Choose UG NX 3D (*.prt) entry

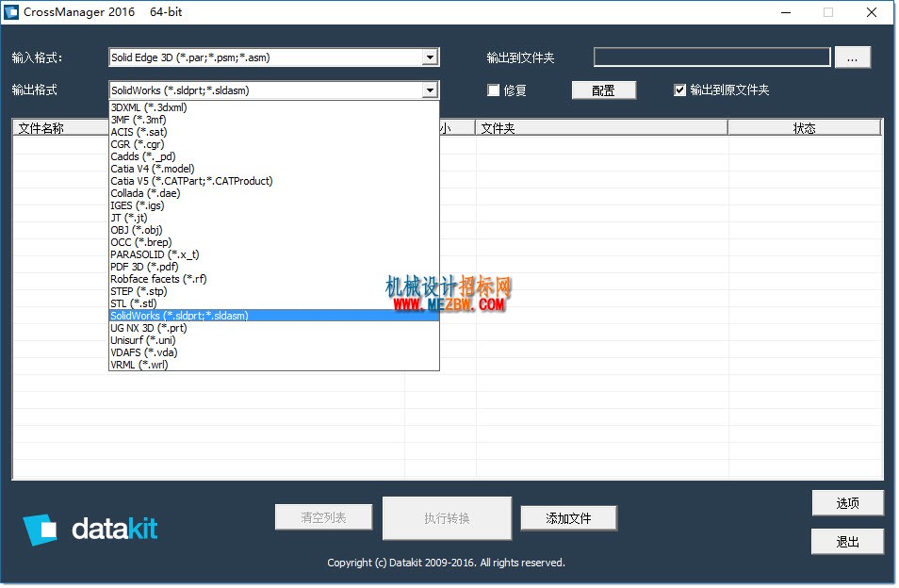tap(274, 328)
